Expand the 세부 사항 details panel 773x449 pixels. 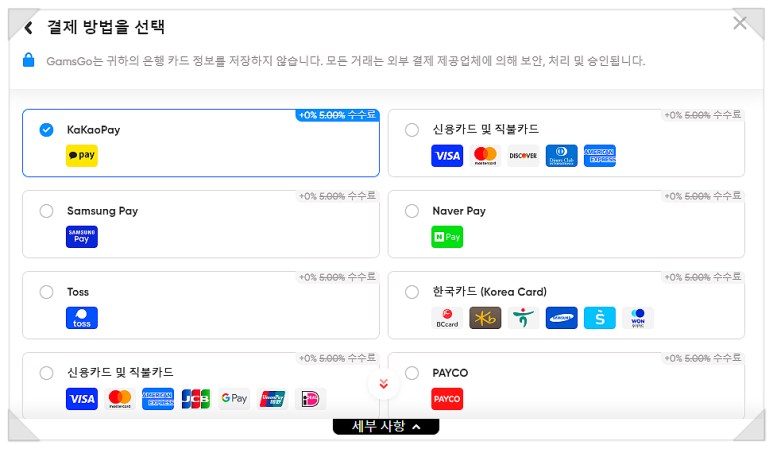[386, 426]
